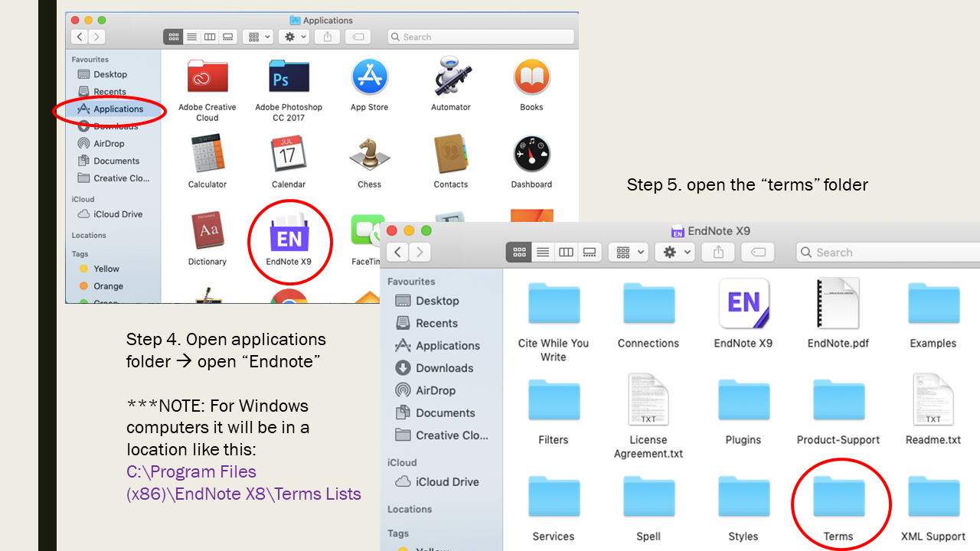The width and height of the screenshot is (980, 551).
Task: Select the Yellow tag in Applications sidebar
Action: (x=100, y=269)
